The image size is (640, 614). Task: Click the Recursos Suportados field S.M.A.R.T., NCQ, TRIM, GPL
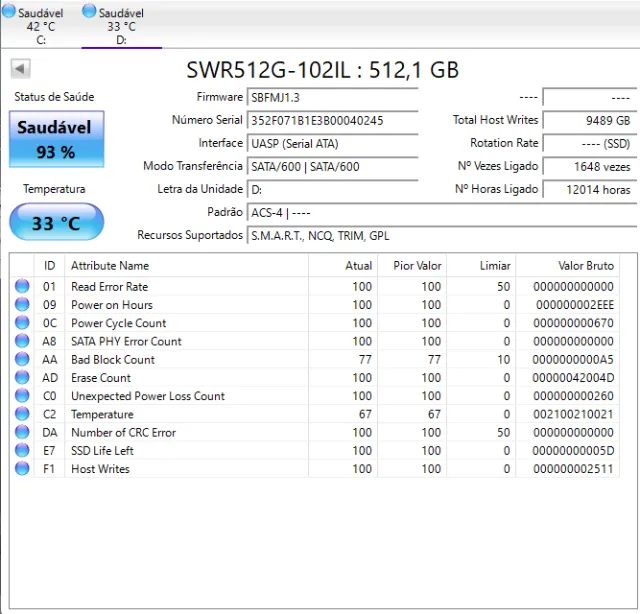point(442,236)
